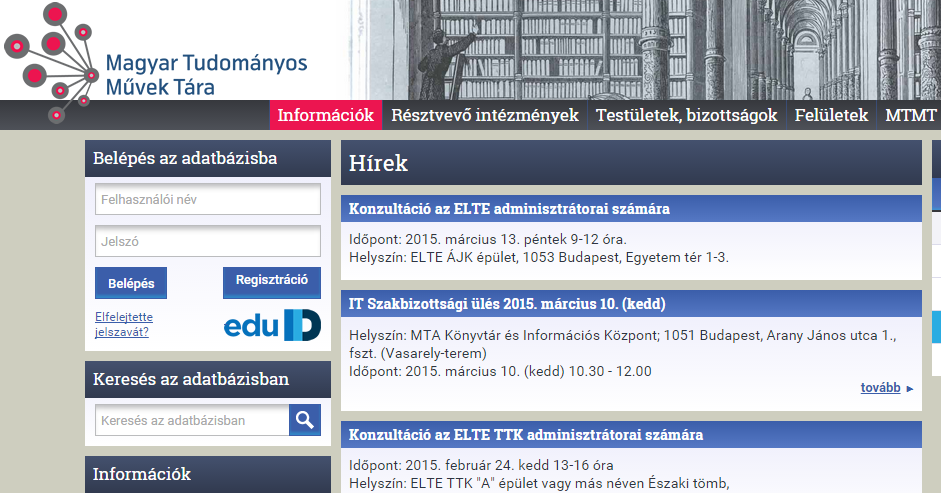Click the text 'Helyszín: ELTE ÁJK épület, 1053 Budapest'
The height and width of the screenshot is (493, 941).
(486, 258)
